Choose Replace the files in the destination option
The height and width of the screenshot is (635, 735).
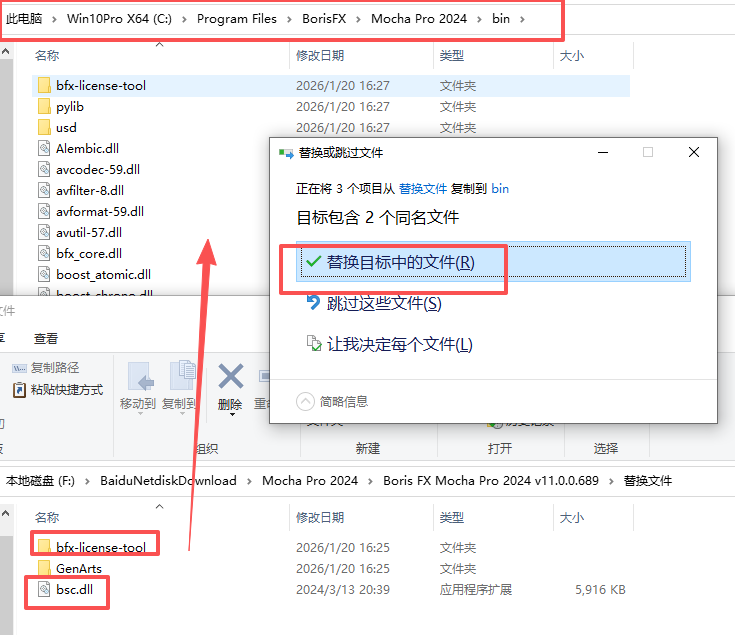493,261
